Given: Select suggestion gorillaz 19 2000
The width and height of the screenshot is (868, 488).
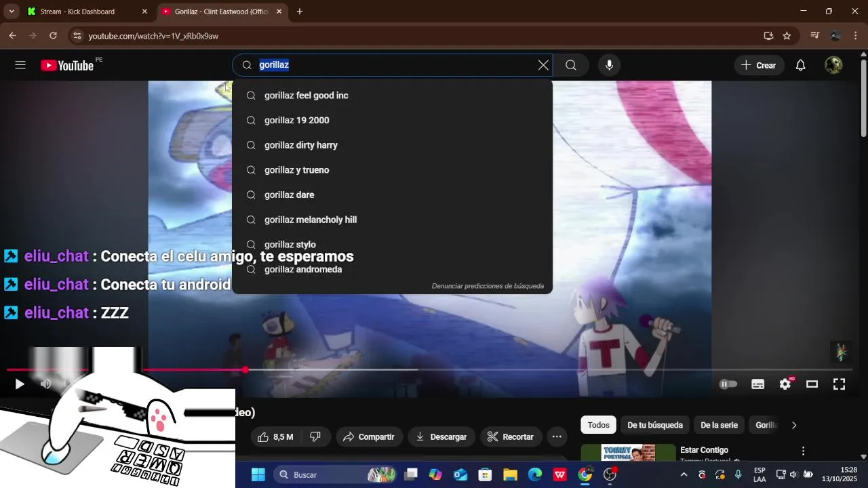Looking at the screenshot, I should tap(392, 121).
